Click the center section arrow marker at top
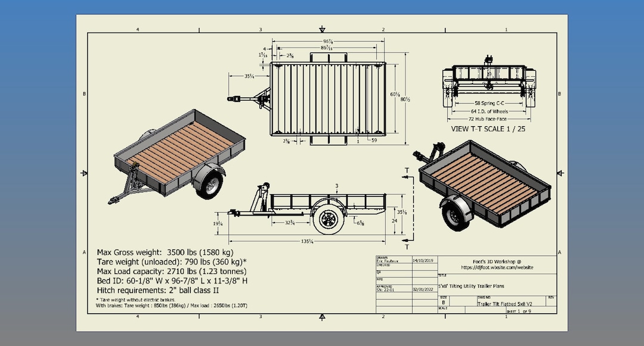 pyautogui.click(x=322, y=30)
